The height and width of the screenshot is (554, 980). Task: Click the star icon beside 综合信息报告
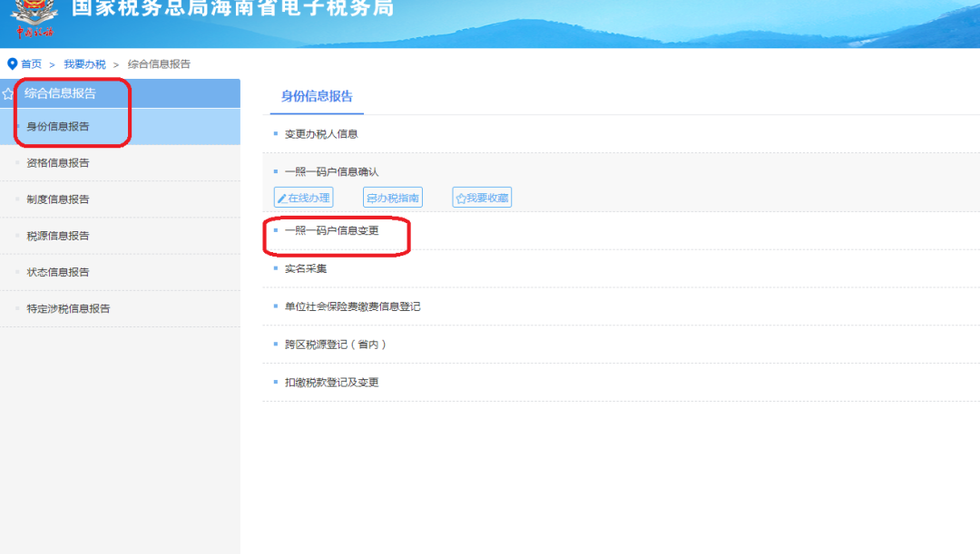pyautogui.click(x=7, y=93)
